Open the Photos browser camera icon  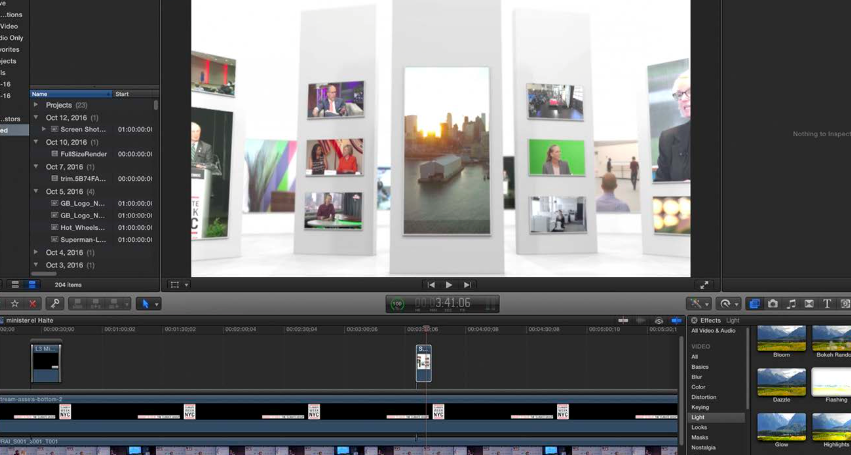tap(773, 304)
